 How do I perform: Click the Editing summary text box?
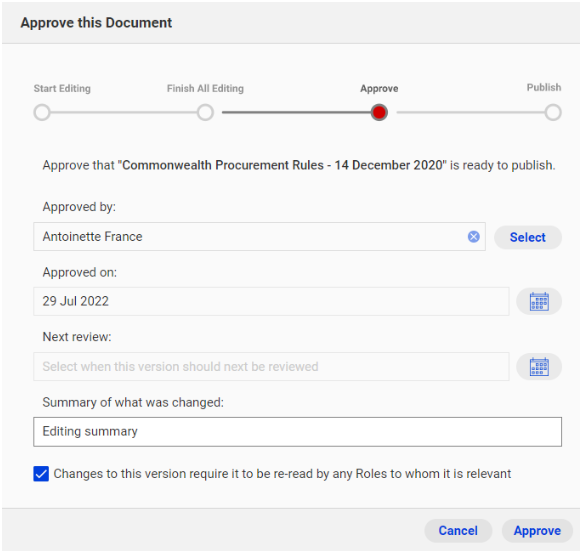click(x=297, y=432)
